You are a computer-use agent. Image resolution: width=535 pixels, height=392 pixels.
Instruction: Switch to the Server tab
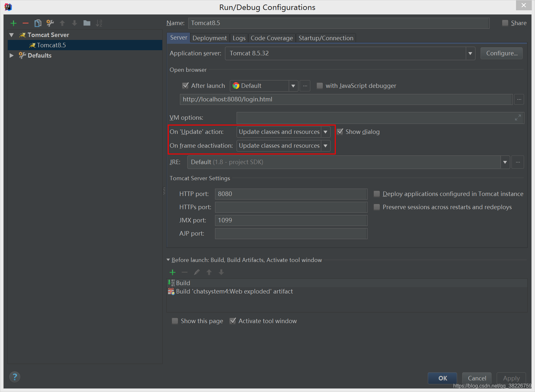pos(179,38)
